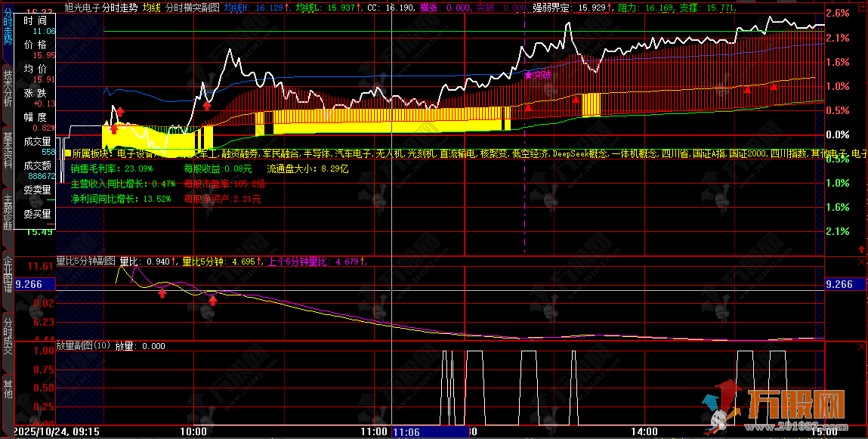The image size is (868, 439).
Task: Select the 分时成交 sidebar tab
Action: pyautogui.click(x=7, y=334)
